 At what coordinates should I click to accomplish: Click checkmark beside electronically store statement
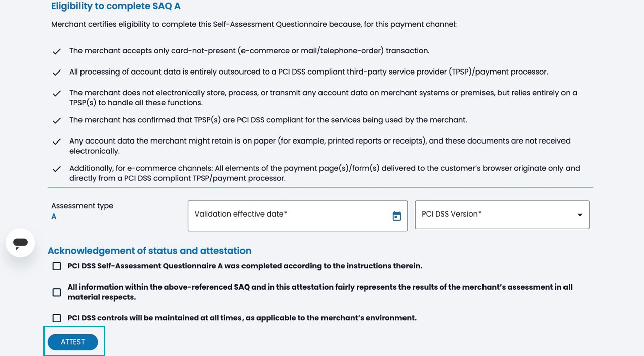point(57,94)
